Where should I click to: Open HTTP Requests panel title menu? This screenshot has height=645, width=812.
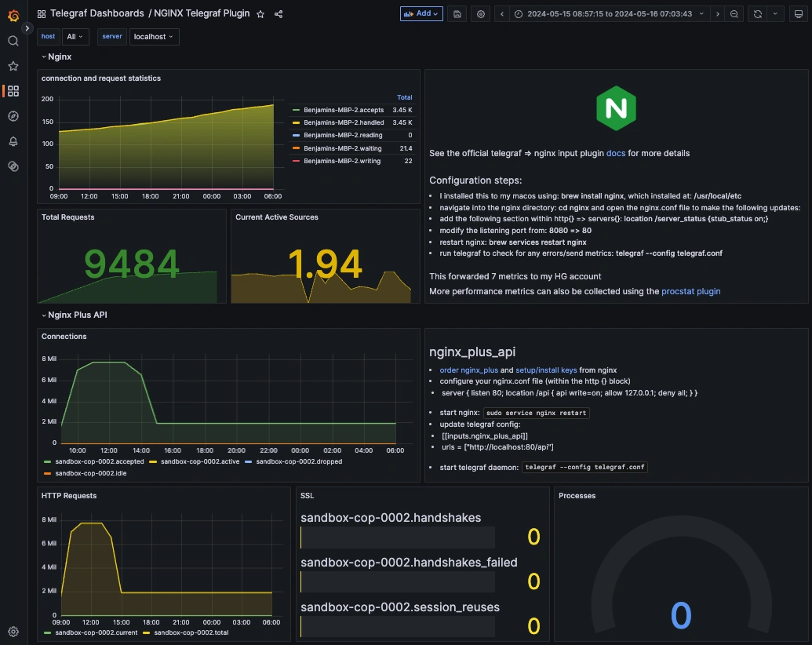[69, 496]
